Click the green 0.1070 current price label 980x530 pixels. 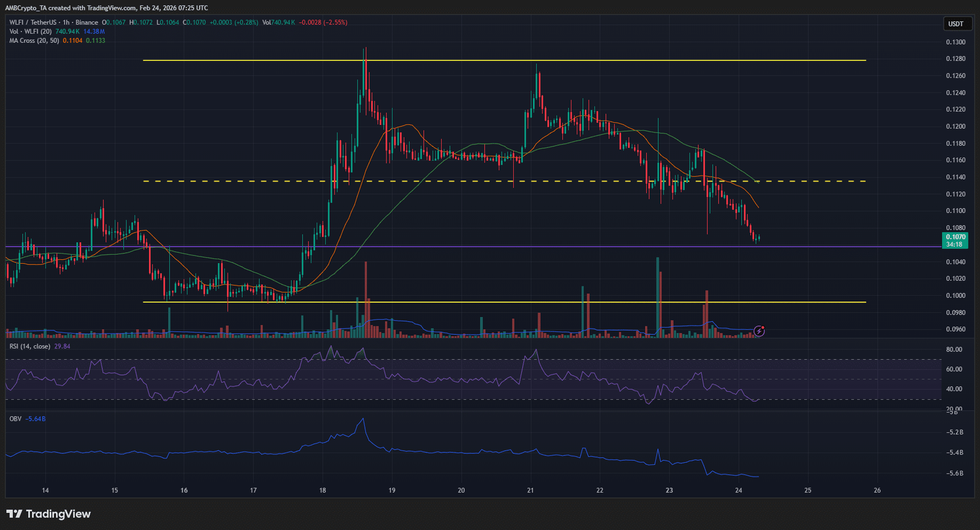[955, 237]
